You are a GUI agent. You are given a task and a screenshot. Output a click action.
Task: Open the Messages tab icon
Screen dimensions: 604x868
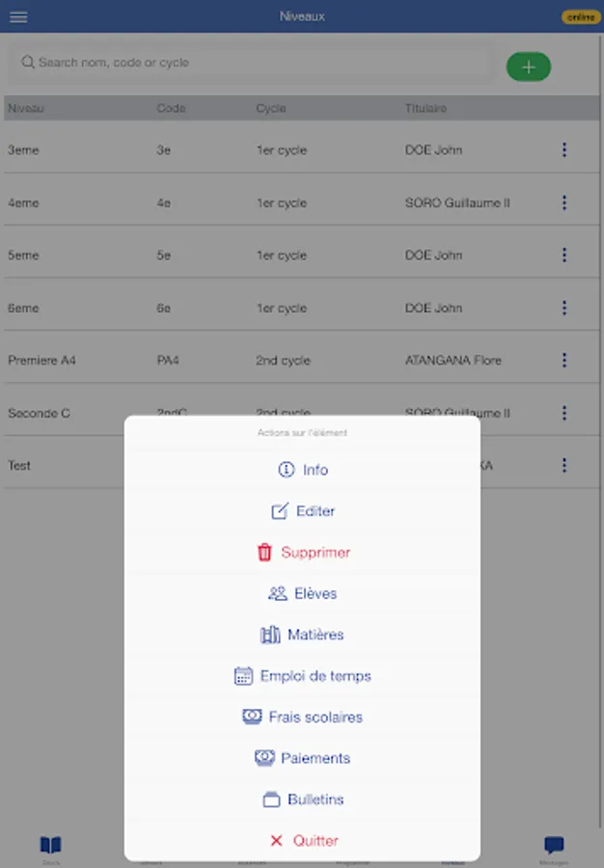[x=554, y=848]
